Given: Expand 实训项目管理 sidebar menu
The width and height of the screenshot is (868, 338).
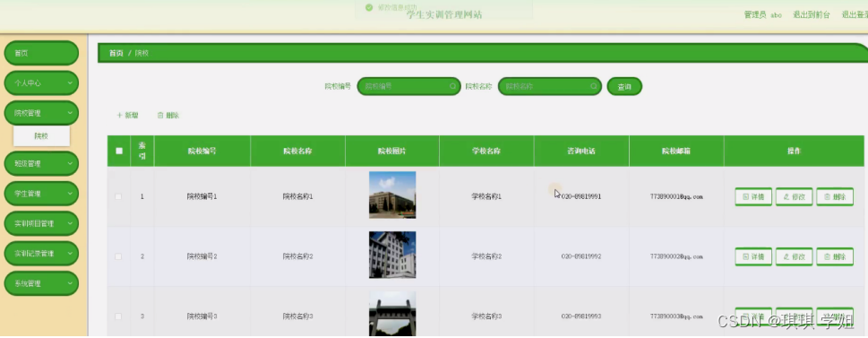Looking at the screenshot, I should [x=41, y=224].
